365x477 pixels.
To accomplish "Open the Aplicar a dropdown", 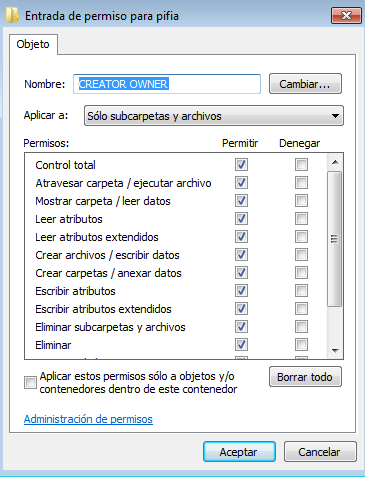I will click(214, 116).
